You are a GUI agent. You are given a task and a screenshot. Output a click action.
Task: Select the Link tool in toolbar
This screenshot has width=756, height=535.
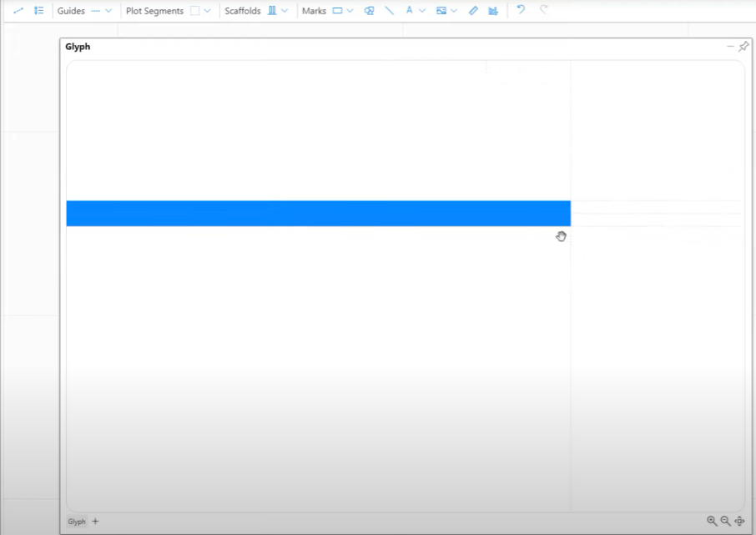click(18, 10)
